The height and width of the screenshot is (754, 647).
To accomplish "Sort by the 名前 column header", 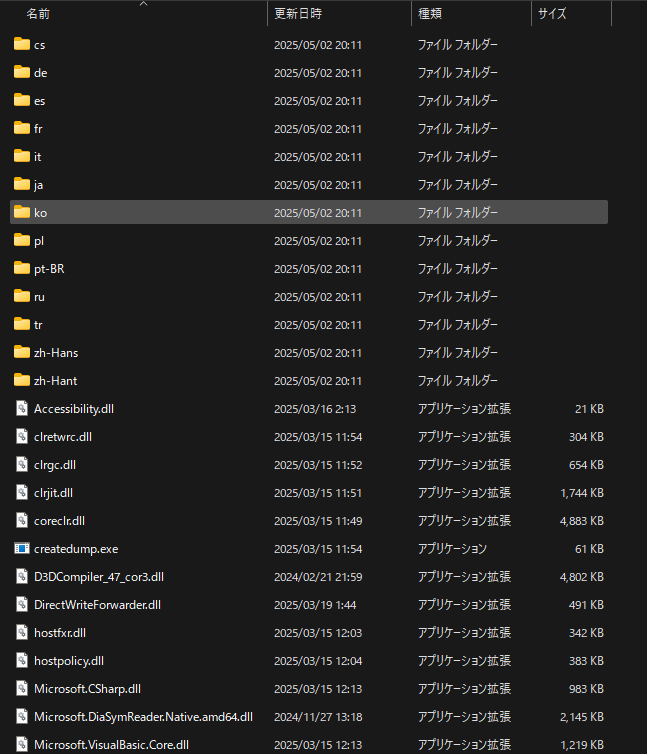I will [38, 13].
